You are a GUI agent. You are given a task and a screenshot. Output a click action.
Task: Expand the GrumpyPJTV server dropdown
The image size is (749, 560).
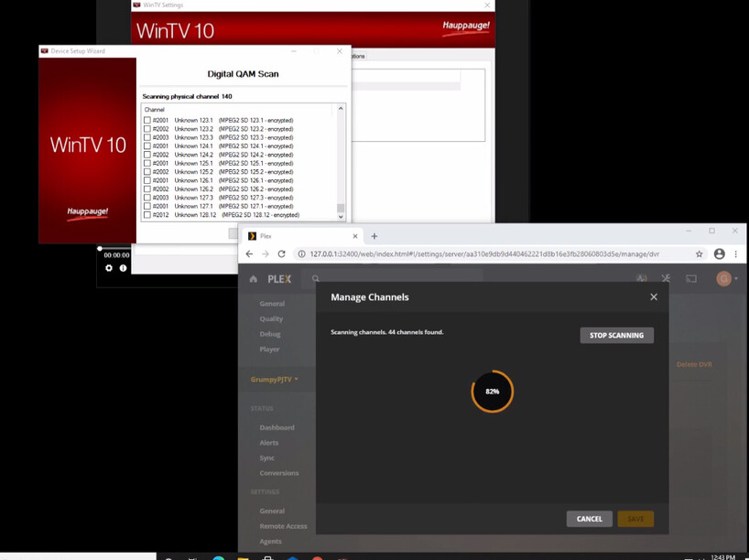[274, 380]
